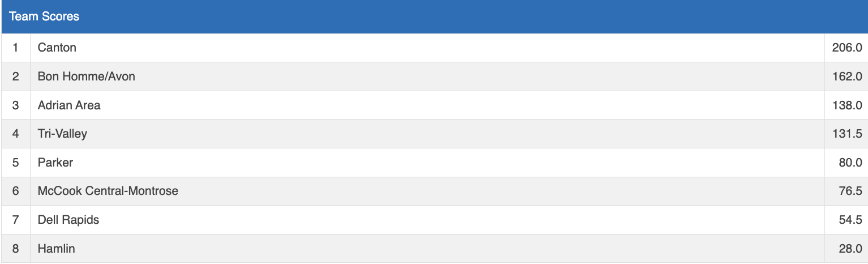Screen dimensions: 868x264
Task: Select Tri-Valley's 131.5 score
Action: (846, 134)
